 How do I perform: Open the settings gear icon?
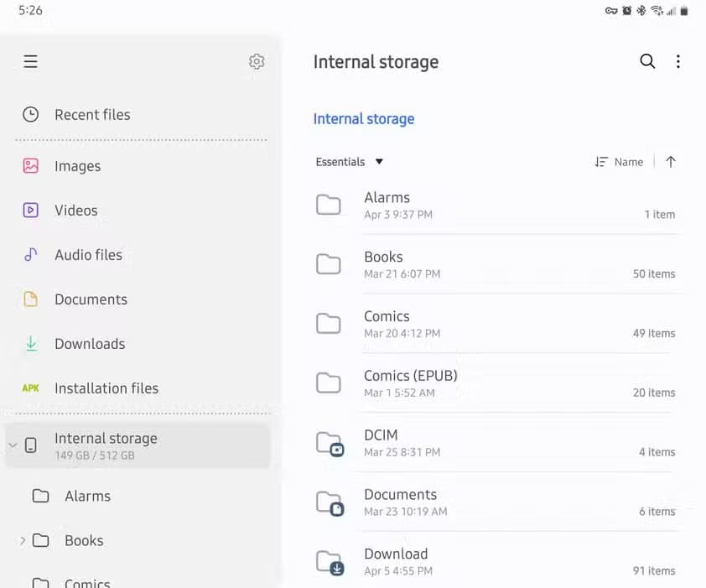(x=257, y=61)
